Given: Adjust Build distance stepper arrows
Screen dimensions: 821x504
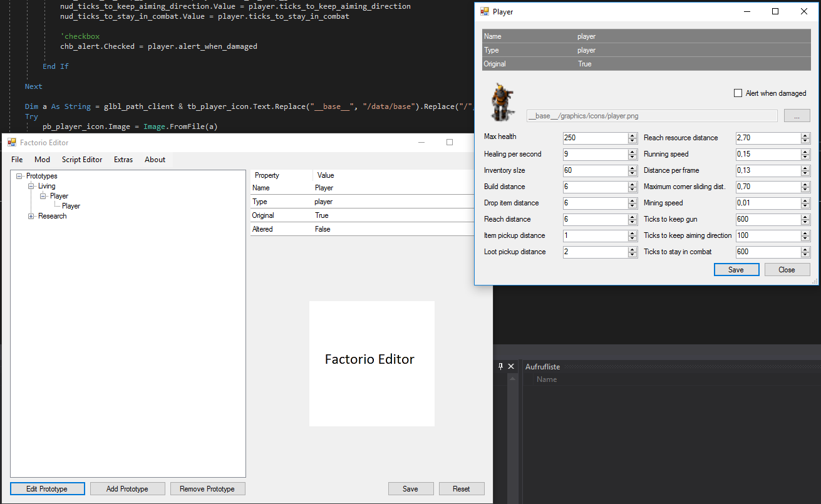Looking at the screenshot, I should [633, 187].
